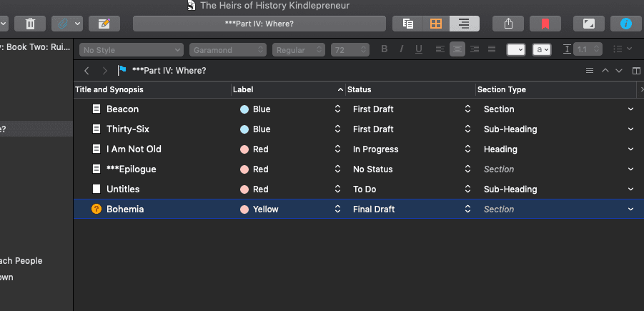Click the Quick Reference notepad icon

104,24
